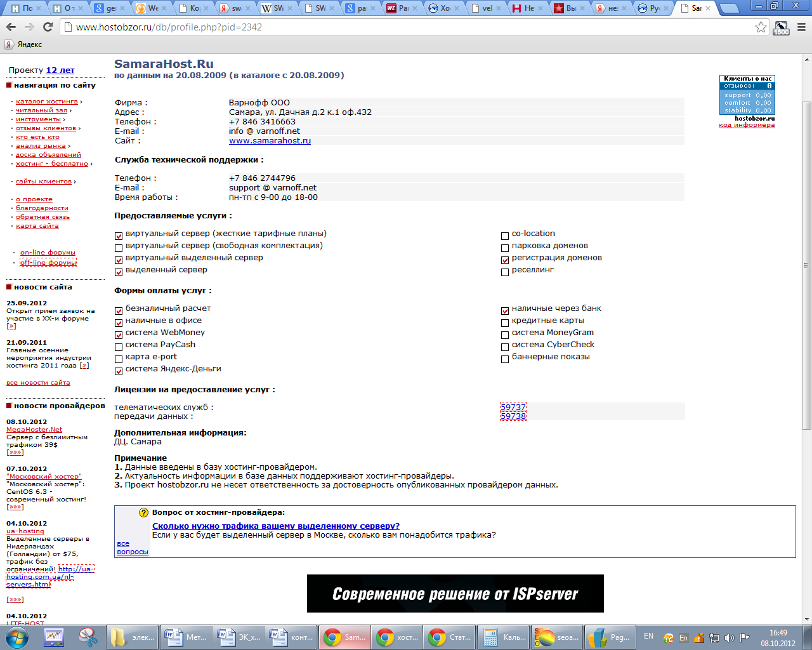The height and width of the screenshot is (650, 812).
Task: Open question link 'Сколько нужно трафика вашему выделенному серверу?'
Action: [x=276, y=526]
